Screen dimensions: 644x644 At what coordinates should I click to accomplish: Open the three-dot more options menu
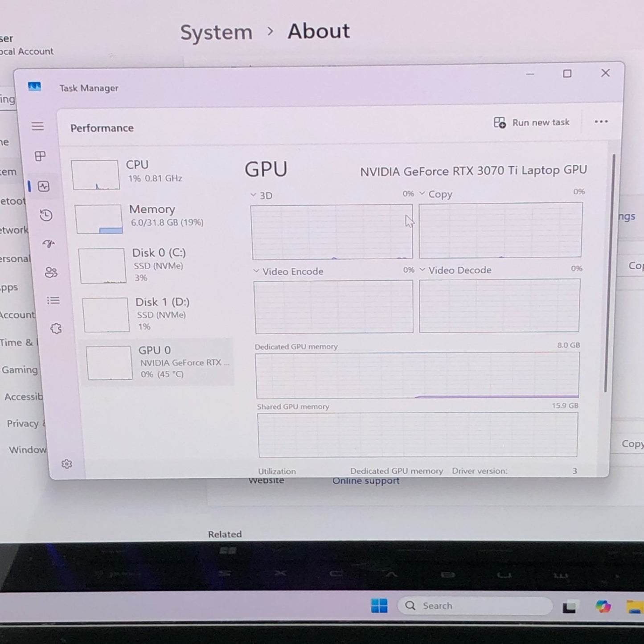click(601, 122)
